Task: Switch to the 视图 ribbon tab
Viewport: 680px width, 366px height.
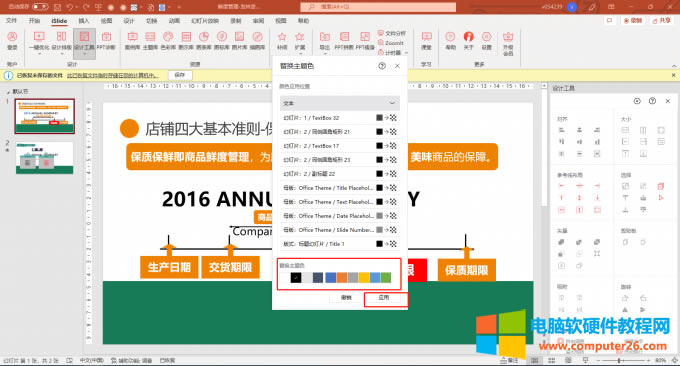Action: point(281,21)
